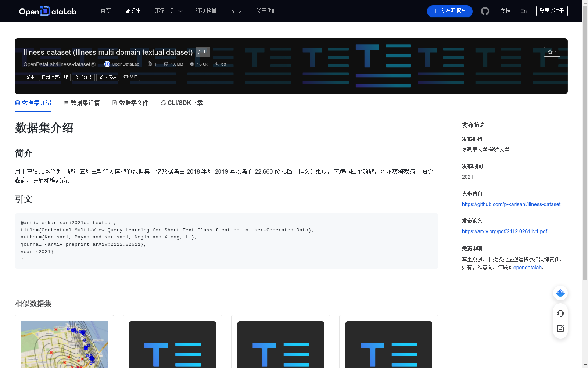Click the 创建数据集 button

[x=449, y=11]
